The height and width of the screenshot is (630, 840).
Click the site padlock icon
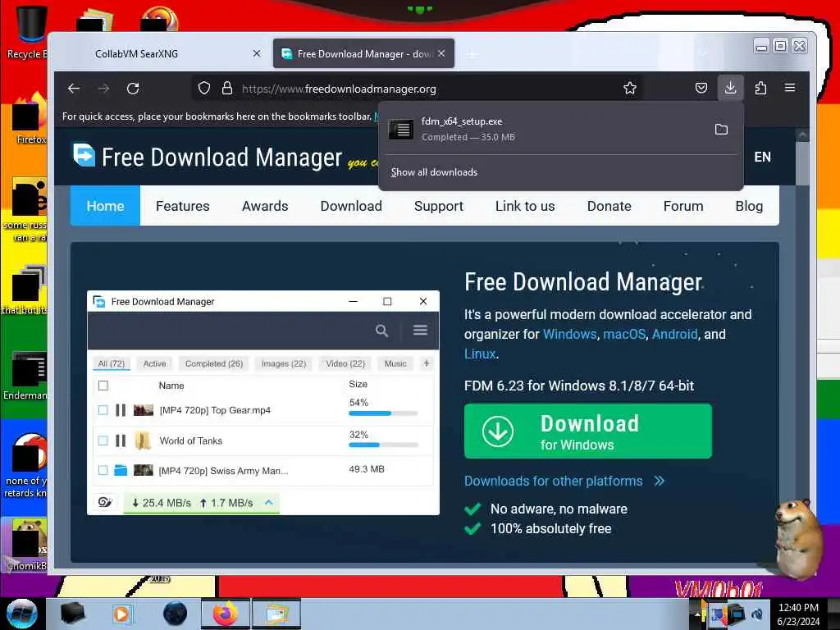227,89
